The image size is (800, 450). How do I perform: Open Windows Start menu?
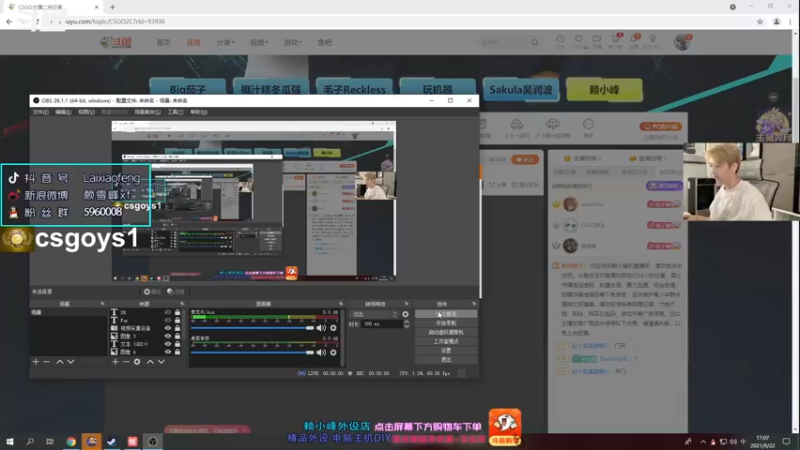[10, 441]
